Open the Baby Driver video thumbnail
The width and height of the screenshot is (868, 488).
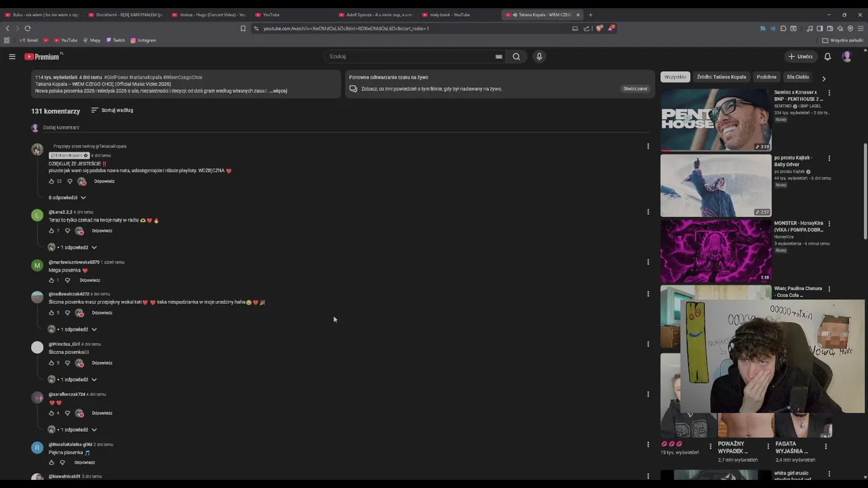pyautogui.click(x=715, y=186)
